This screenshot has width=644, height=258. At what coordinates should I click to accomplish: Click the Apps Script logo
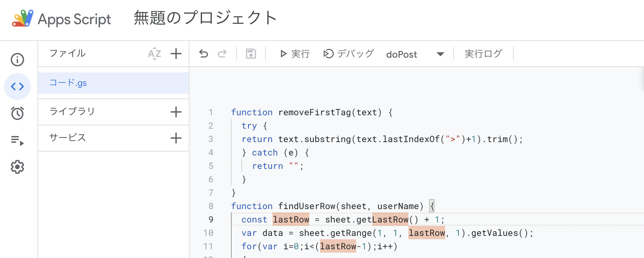click(x=22, y=18)
